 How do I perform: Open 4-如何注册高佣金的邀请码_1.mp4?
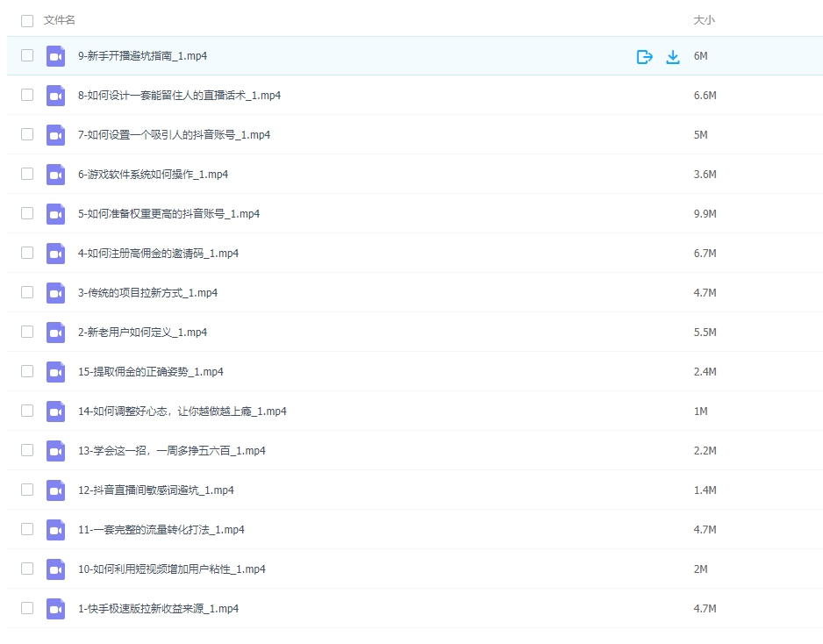(158, 253)
